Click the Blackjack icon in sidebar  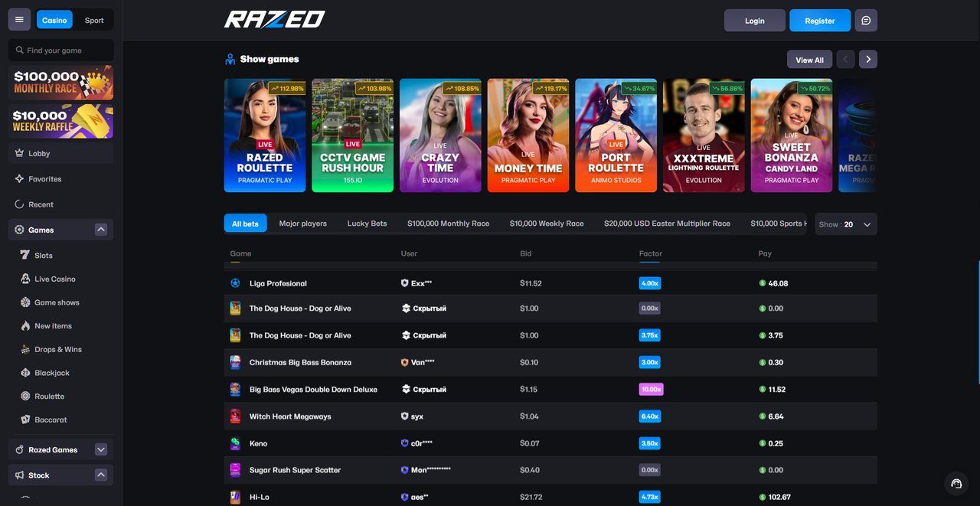[25, 373]
